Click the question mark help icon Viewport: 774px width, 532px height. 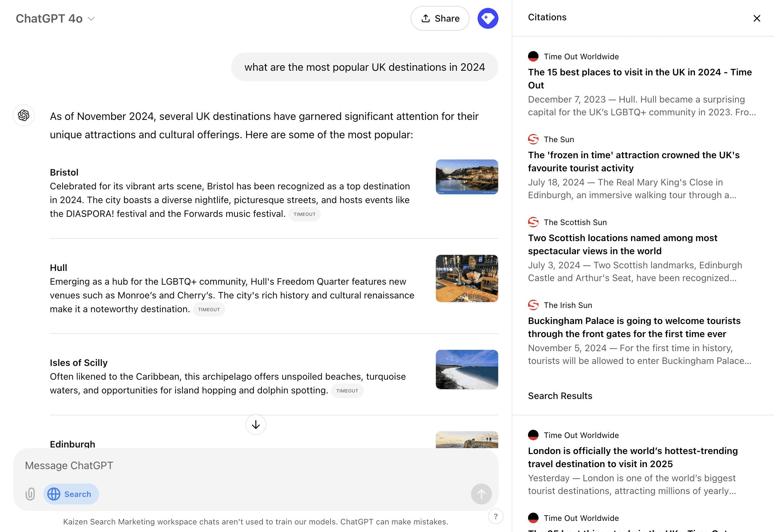tap(496, 516)
